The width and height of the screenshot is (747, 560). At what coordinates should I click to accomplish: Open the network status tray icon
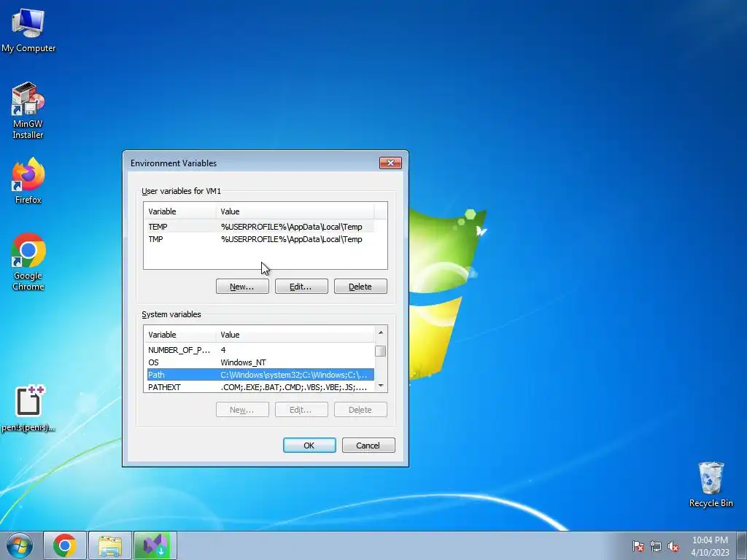click(656, 546)
